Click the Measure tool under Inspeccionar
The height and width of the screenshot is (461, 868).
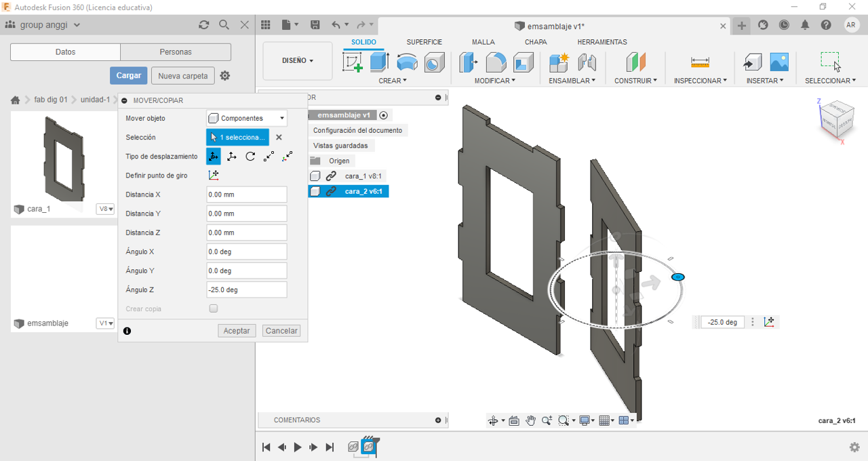700,62
